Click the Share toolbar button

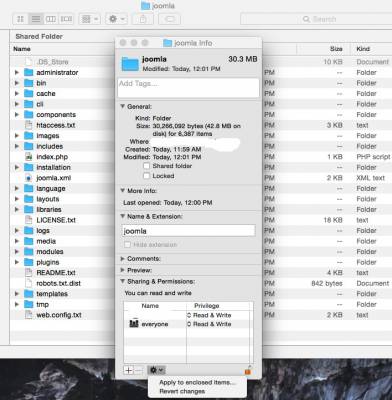143,19
